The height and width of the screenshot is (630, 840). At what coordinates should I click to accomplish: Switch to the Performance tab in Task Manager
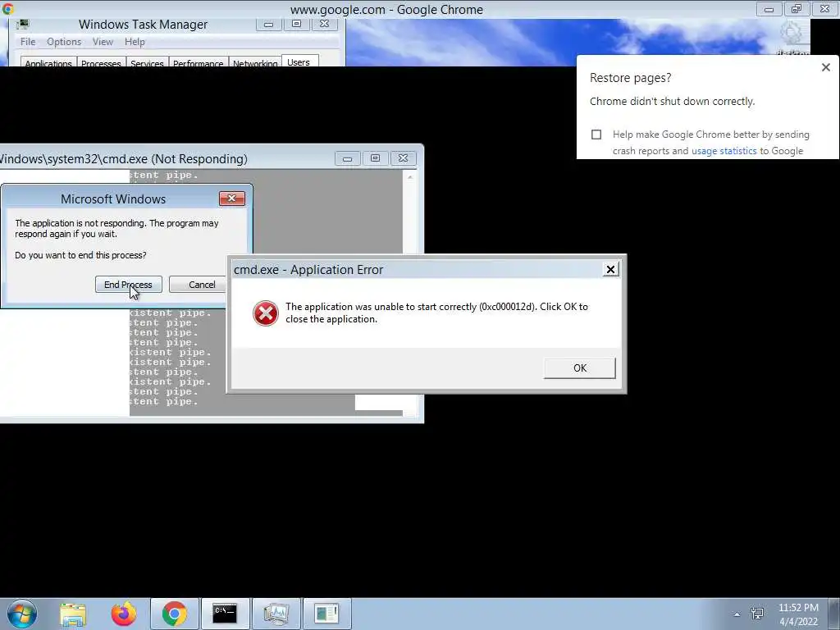pyautogui.click(x=198, y=62)
